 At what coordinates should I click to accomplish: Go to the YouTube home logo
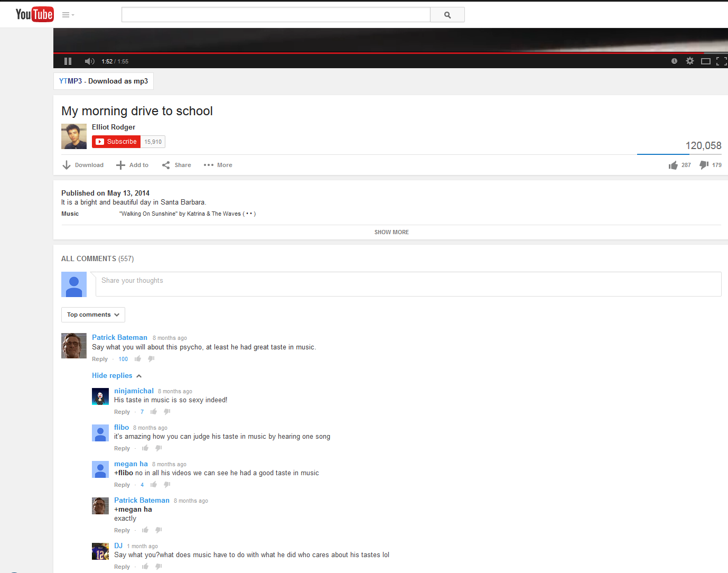pyautogui.click(x=34, y=14)
